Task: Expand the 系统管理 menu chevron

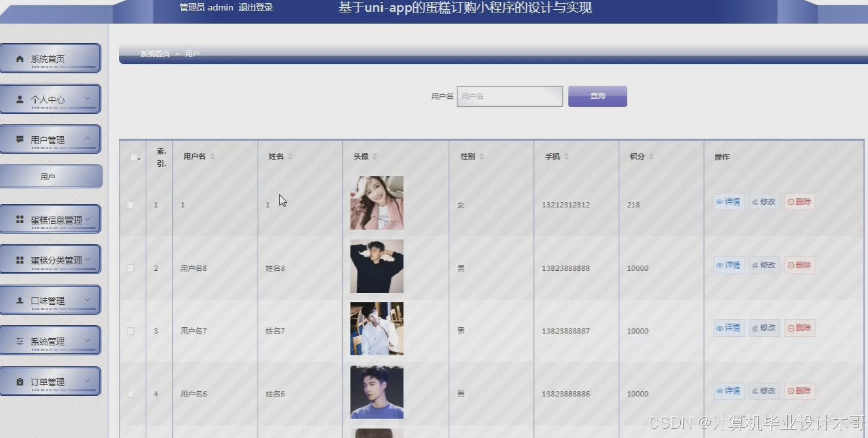Action: 87,340
